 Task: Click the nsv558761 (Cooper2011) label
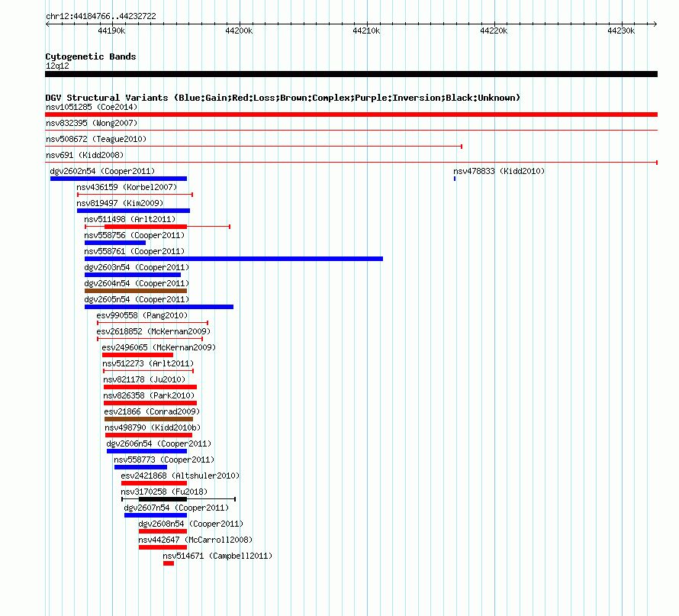coord(134,251)
